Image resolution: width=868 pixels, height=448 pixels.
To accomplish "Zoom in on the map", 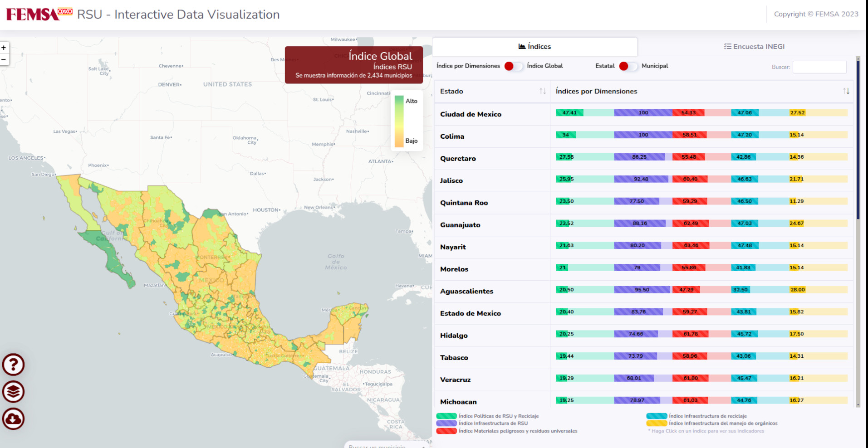I will pyautogui.click(x=4, y=48).
